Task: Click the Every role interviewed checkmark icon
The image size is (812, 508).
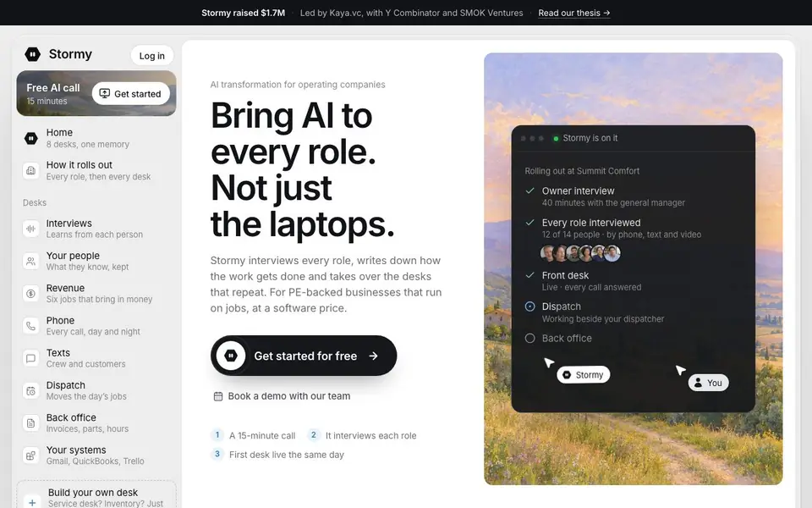Action: click(529, 223)
